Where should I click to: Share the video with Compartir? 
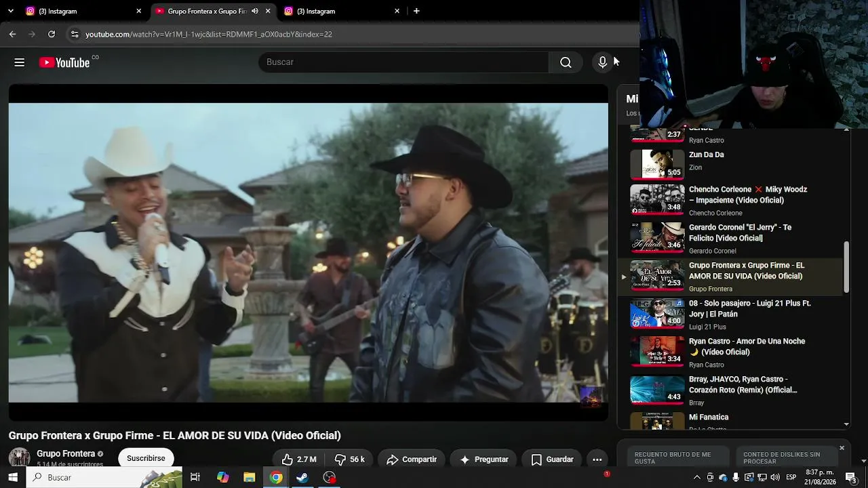pyautogui.click(x=412, y=460)
